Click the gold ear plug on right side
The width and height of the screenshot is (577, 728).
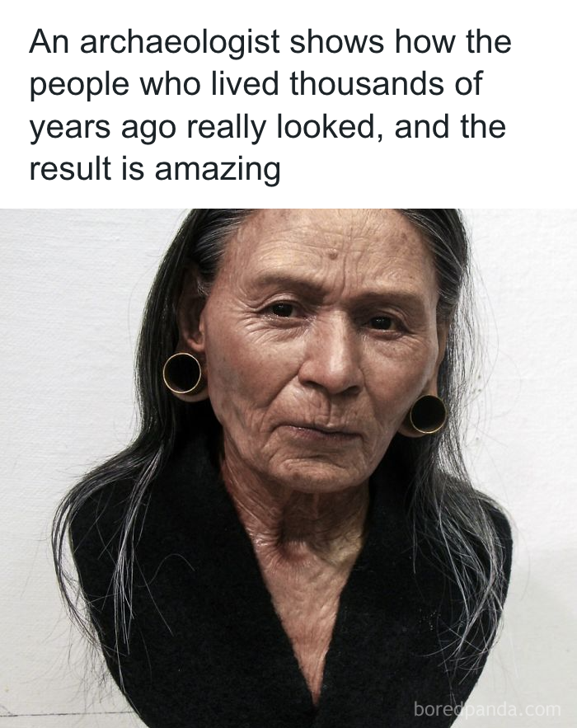(427, 414)
